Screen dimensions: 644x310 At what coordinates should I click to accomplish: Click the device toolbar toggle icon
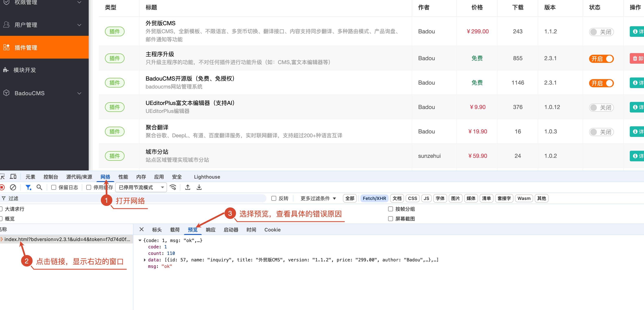coord(13,177)
